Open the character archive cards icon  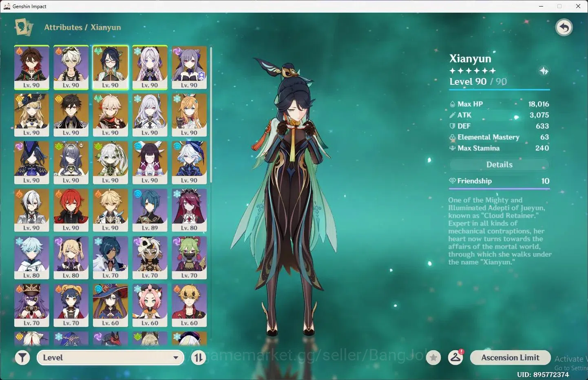24,27
